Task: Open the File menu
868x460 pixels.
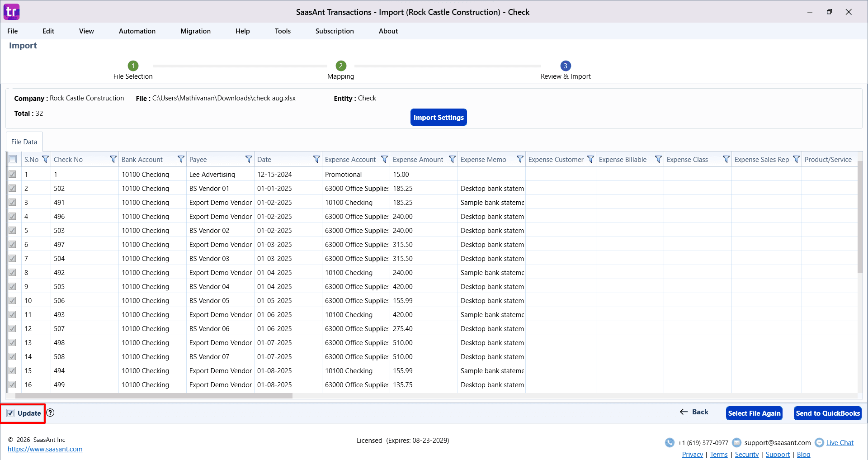Action: tap(13, 31)
